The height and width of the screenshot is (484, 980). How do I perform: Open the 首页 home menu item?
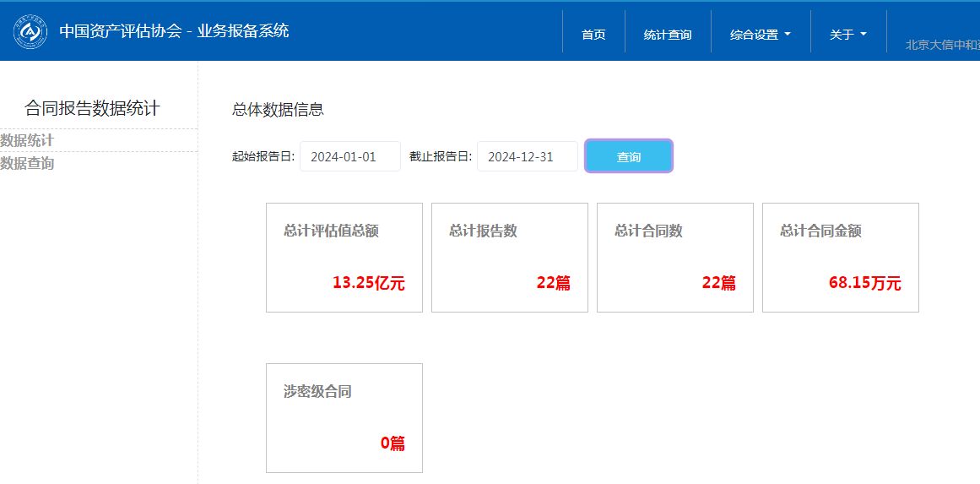(593, 35)
